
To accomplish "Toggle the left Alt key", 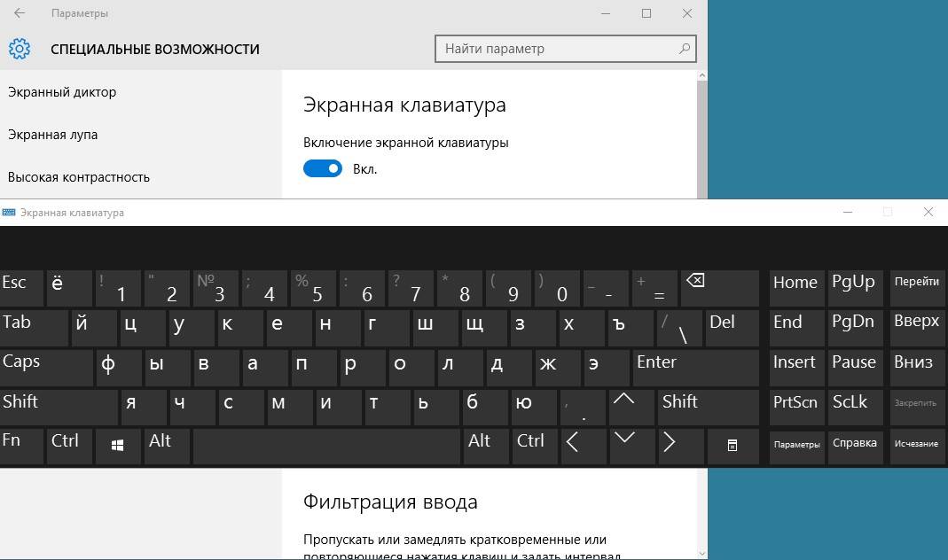I will click(x=167, y=446).
